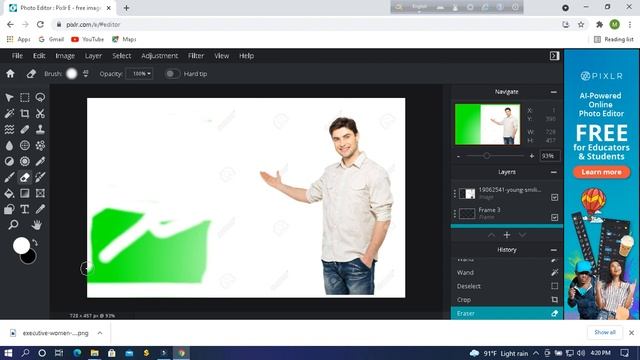Select the droplet Blur tool

click(9, 145)
